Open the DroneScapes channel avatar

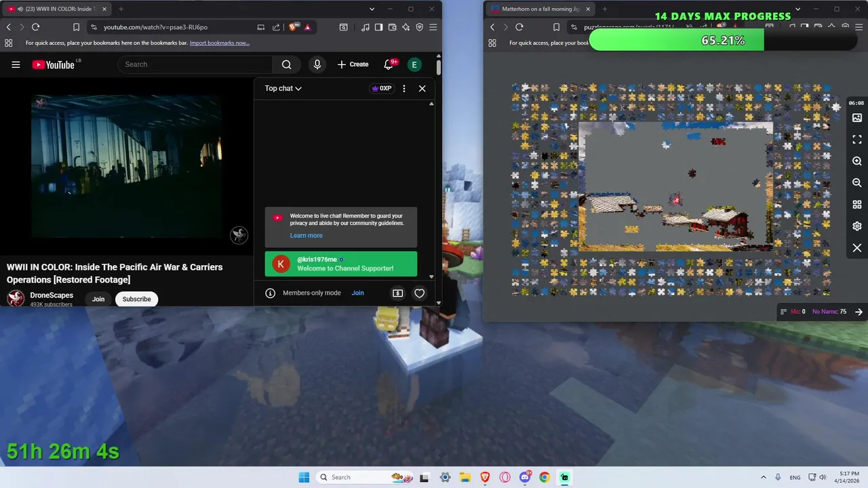pos(16,299)
